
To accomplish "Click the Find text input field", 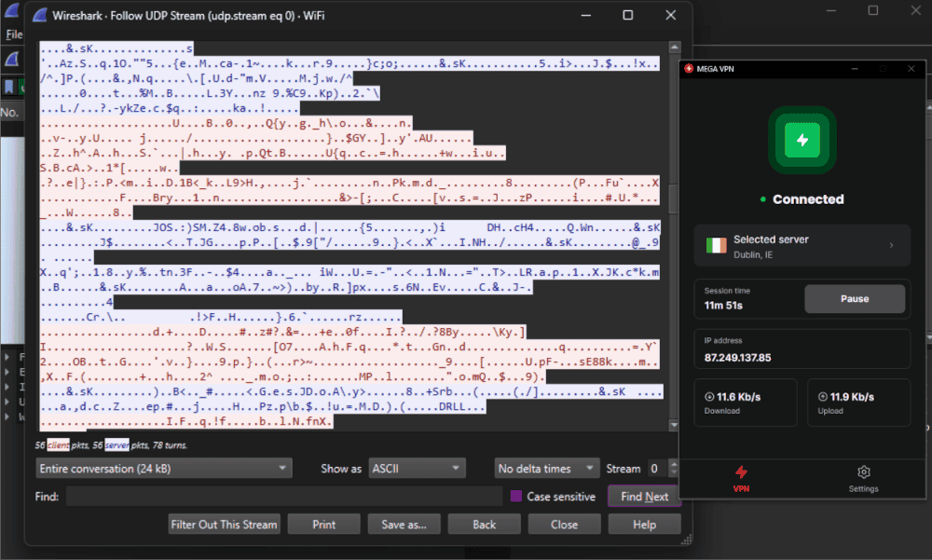I will coord(284,497).
